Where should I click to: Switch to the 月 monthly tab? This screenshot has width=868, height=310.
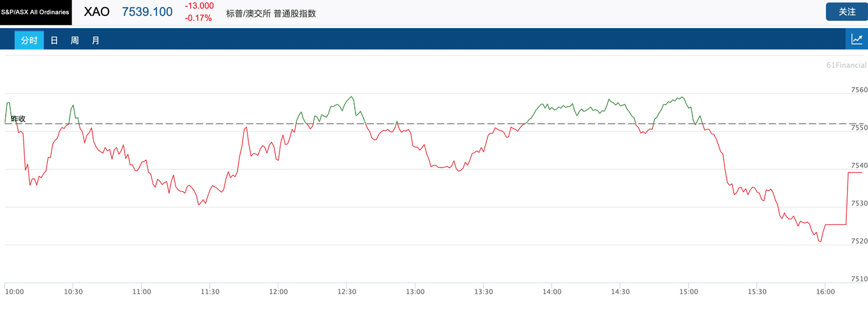(x=96, y=40)
